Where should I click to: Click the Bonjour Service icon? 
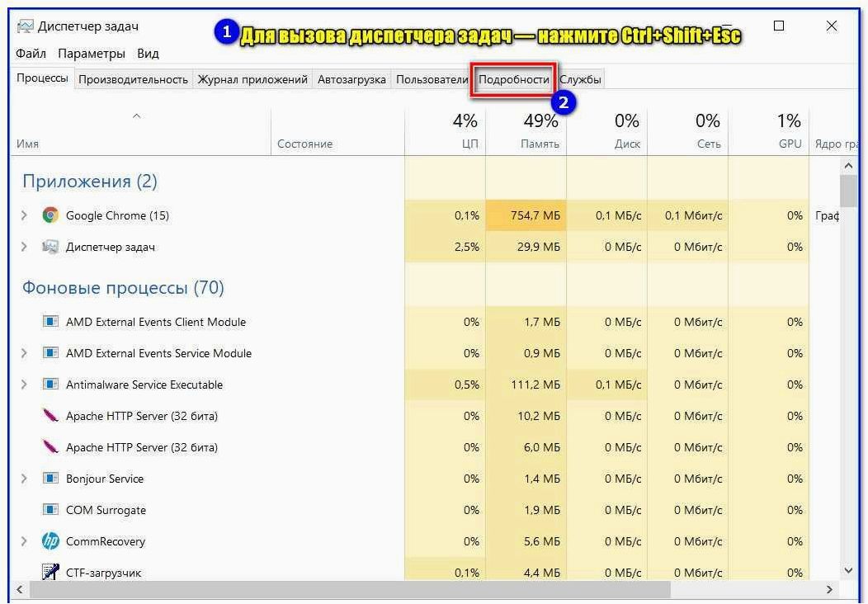click(x=50, y=479)
